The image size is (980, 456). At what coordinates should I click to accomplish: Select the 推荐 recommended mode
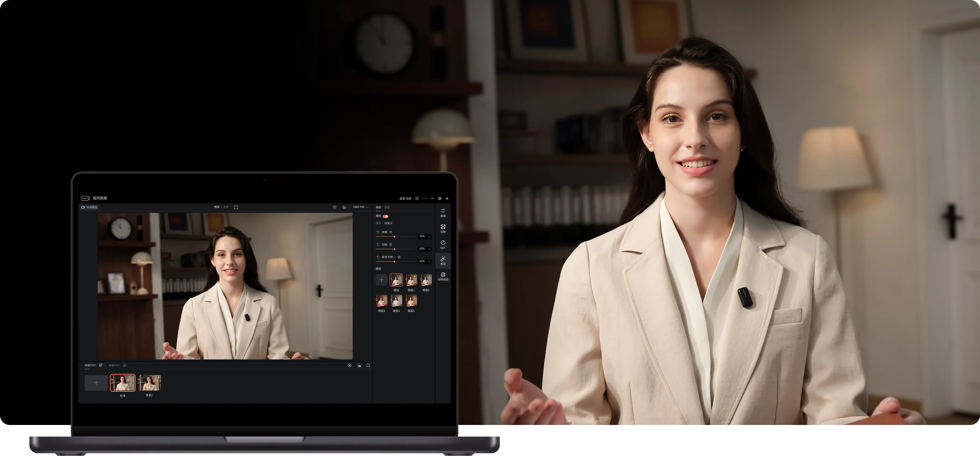coord(378,223)
